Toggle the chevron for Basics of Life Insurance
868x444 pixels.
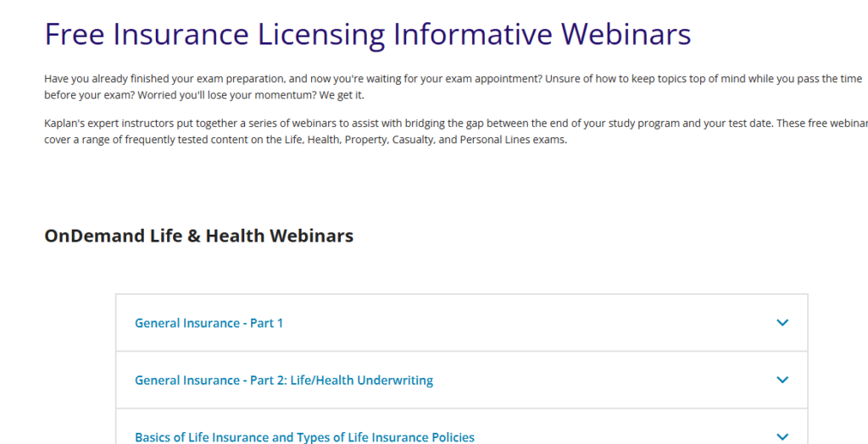point(782,436)
